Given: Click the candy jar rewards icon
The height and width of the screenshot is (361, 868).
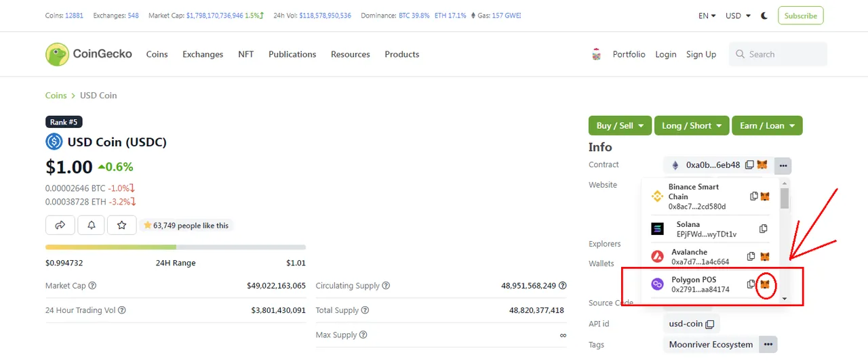Looking at the screenshot, I should [x=597, y=54].
